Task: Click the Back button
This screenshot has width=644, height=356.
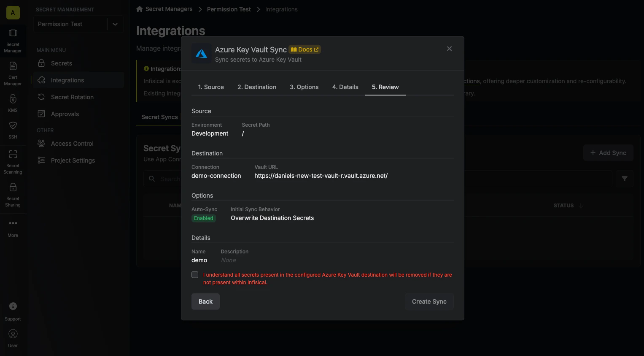Action: (205, 302)
